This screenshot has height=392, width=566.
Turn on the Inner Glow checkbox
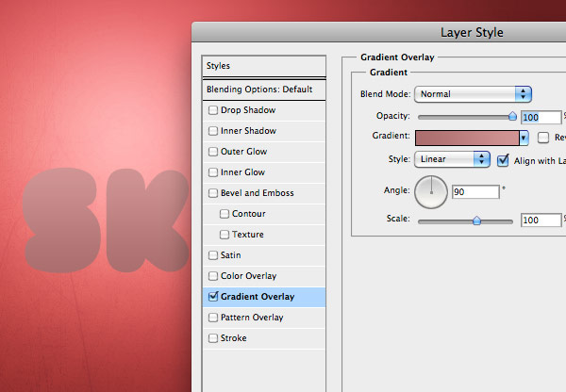[x=213, y=172]
